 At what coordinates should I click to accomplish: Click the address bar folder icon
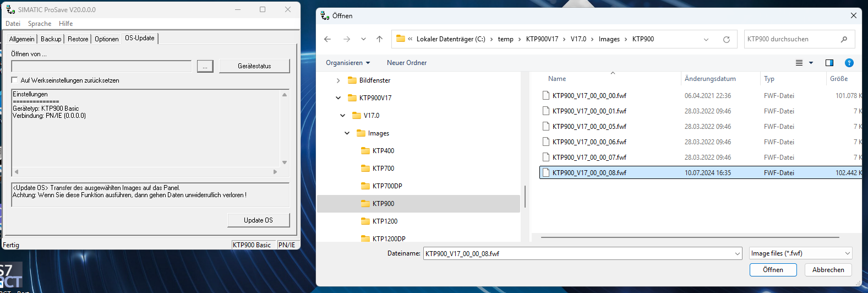401,39
